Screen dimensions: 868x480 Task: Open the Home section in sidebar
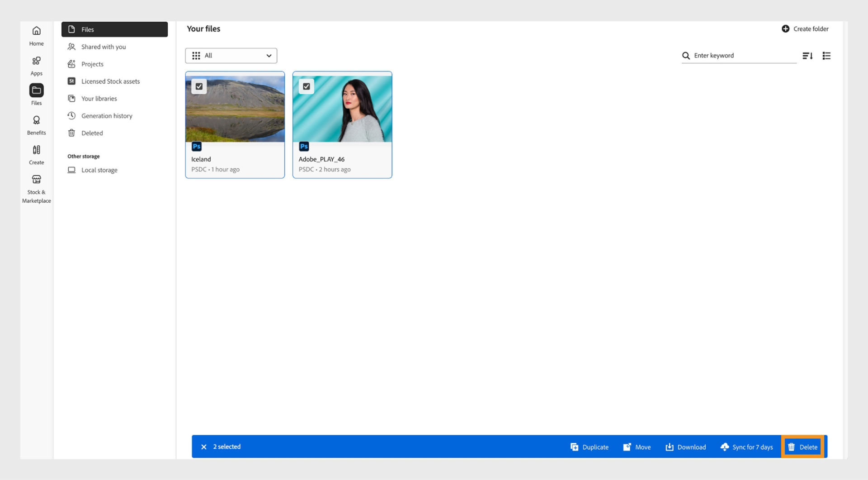pyautogui.click(x=36, y=35)
